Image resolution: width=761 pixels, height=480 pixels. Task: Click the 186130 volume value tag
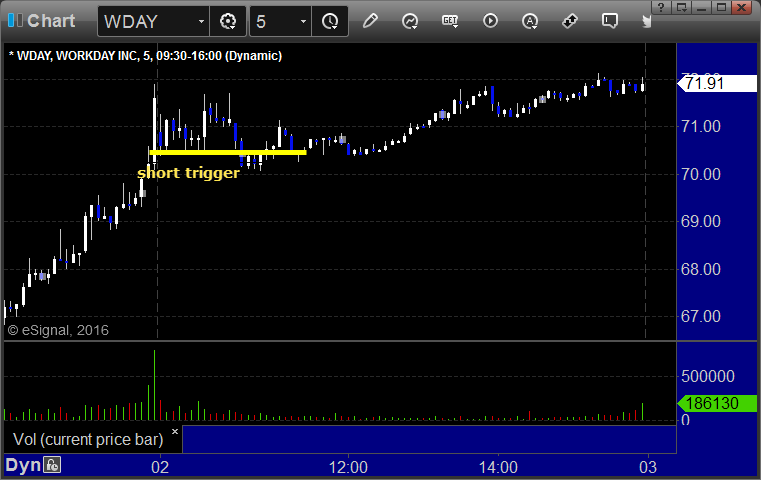pos(717,403)
